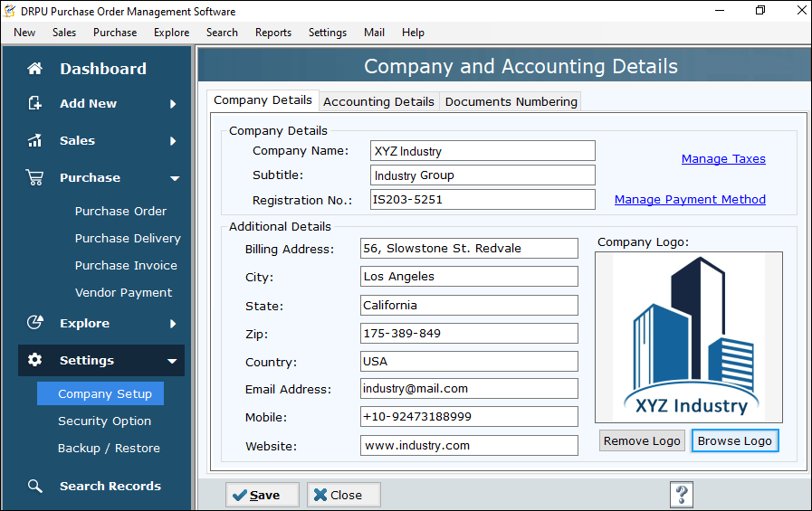Click the Add New document icon
Viewport: 812px width, 511px height.
coord(34,103)
